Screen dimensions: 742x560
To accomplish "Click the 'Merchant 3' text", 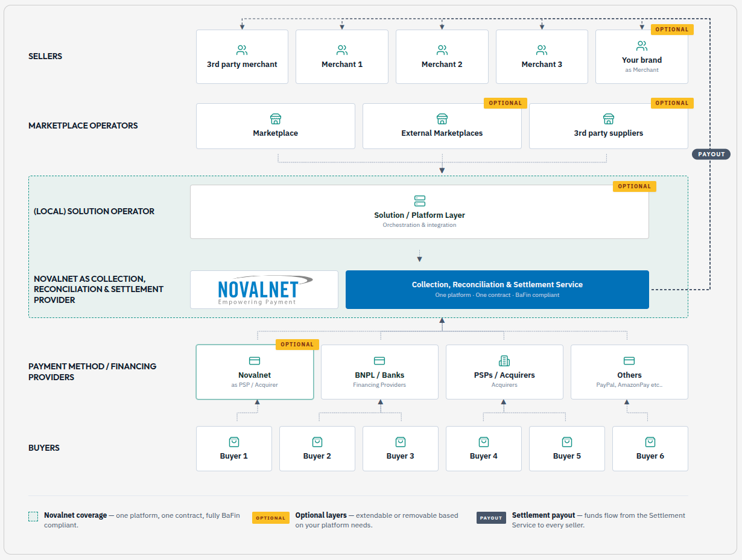I will click(x=542, y=64).
